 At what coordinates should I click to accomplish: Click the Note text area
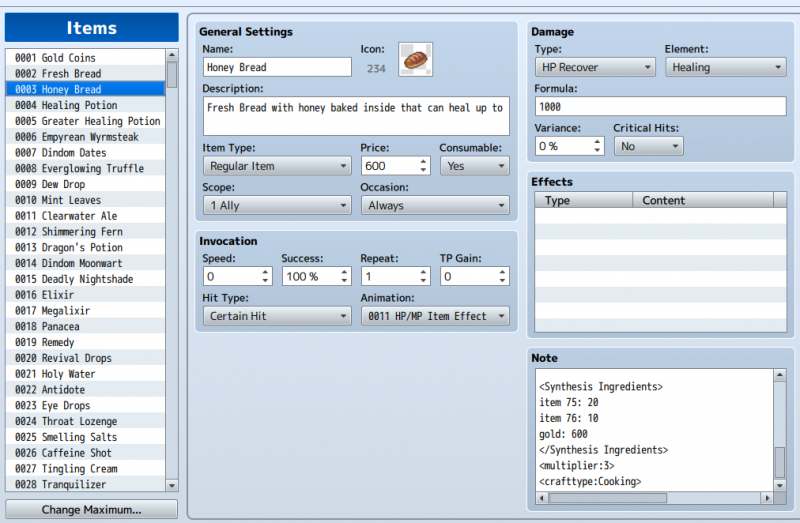(655, 430)
